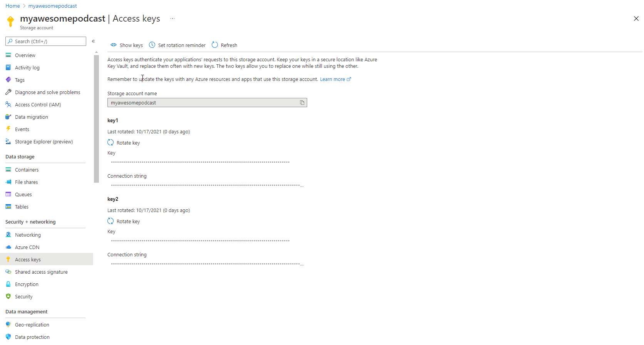
Task: Click Rotate key label for key2
Action: click(x=128, y=222)
